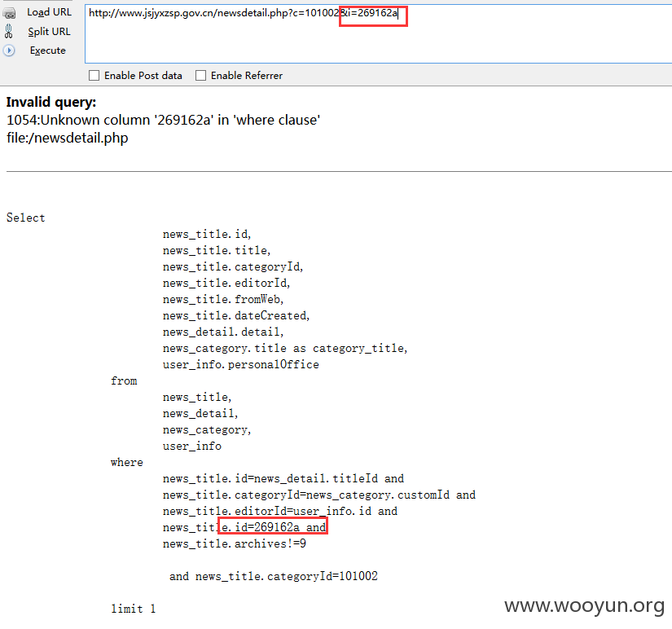Viewport: 672px width, 629px height.
Task: Click the 'news_detail,' table name line
Action: (x=200, y=413)
